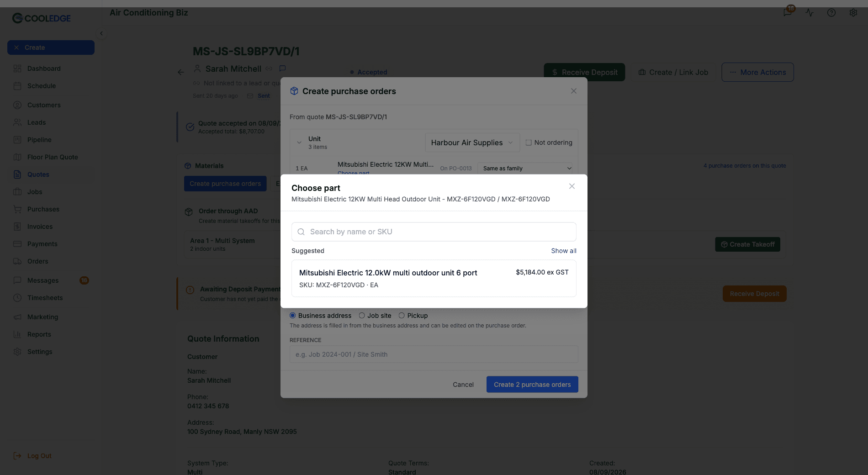Click the Messages chat icon in sidebar
The width and height of the screenshot is (868, 475).
point(17,280)
